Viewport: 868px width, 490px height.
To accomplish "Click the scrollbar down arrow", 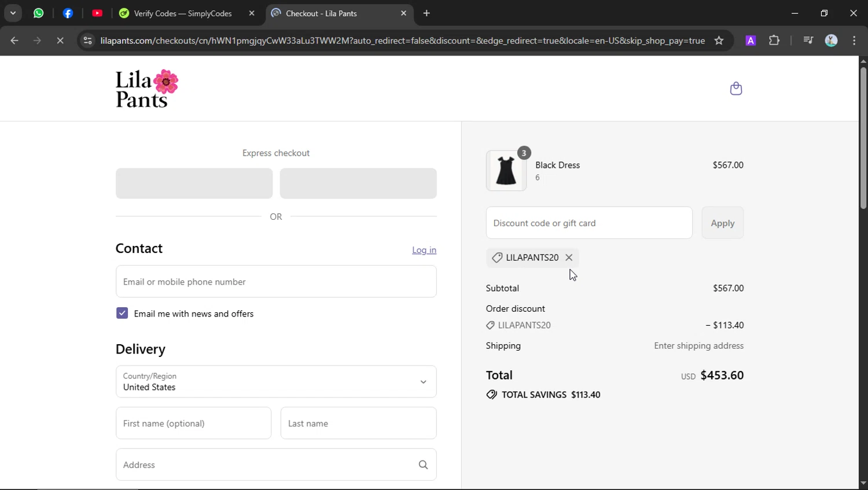I will [863, 483].
